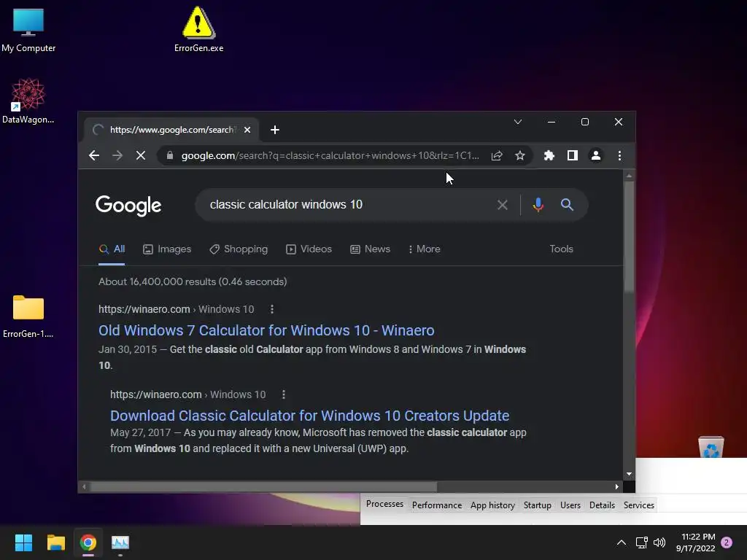This screenshot has width=747, height=560.
Task: Open the Startup tab in Task Manager
Action: (538, 505)
